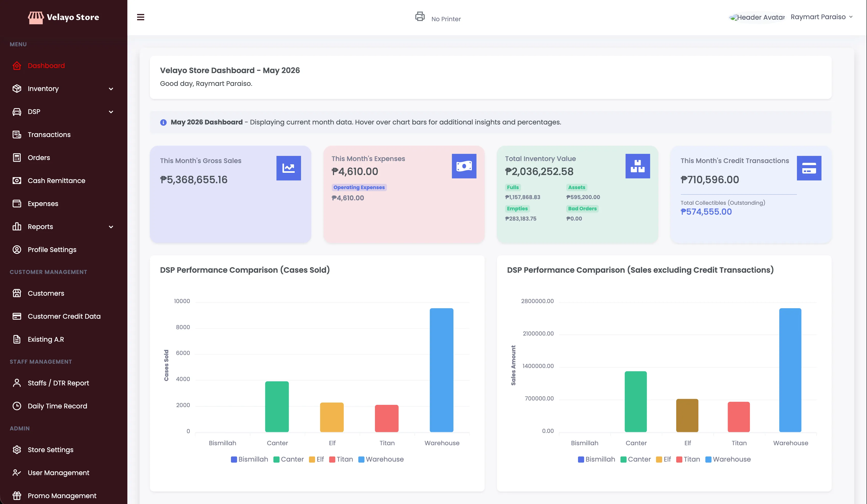Click the Daily Time Record clock icon

(17, 406)
